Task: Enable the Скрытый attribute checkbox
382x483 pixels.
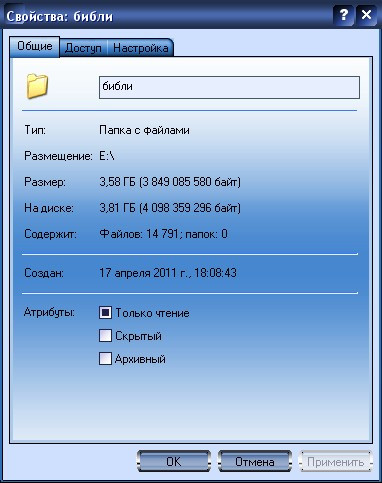Action: click(x=105, y=336)
